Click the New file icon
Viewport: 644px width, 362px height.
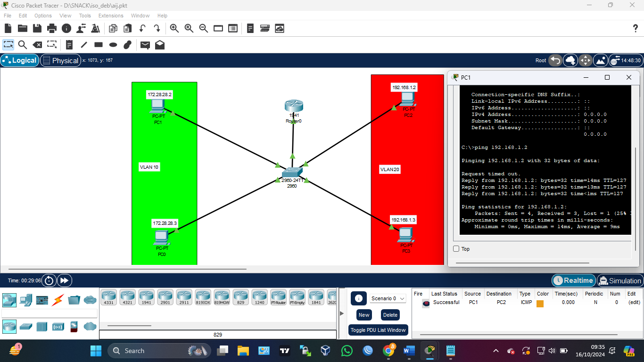tap(8, 28)
